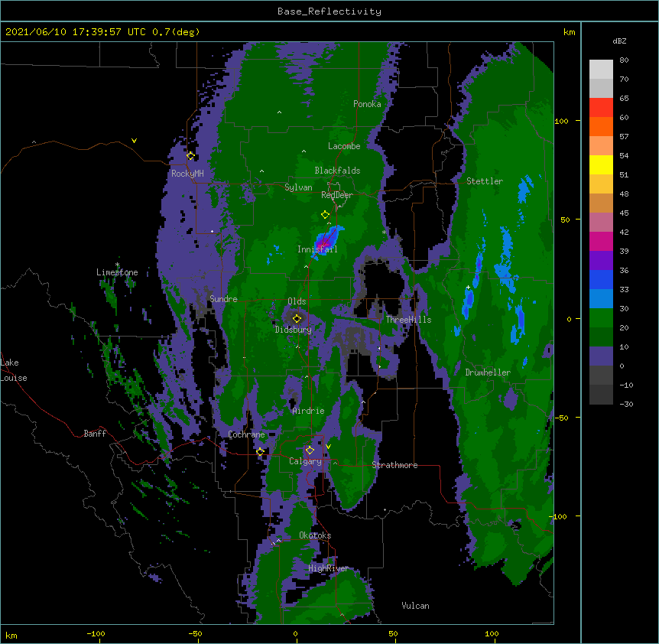Click the Strathmore town label
This screenshot has width=659, height=644.
394,465
